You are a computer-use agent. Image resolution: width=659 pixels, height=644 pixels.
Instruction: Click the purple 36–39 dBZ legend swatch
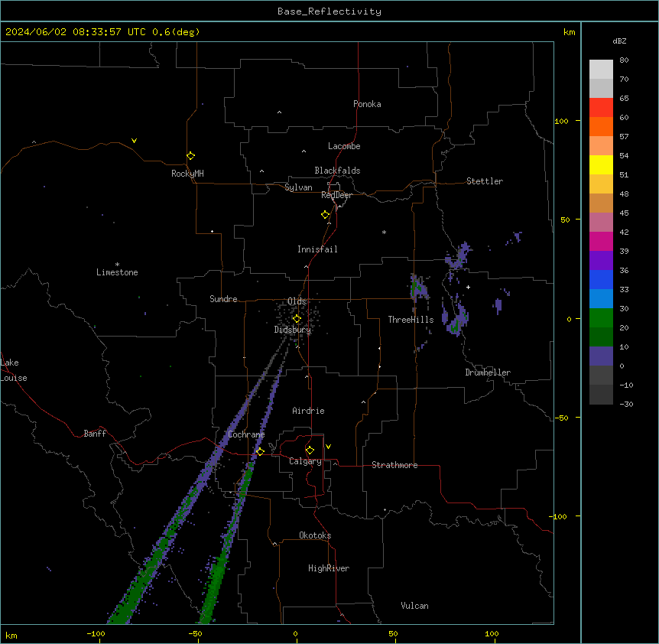(601, 261)
